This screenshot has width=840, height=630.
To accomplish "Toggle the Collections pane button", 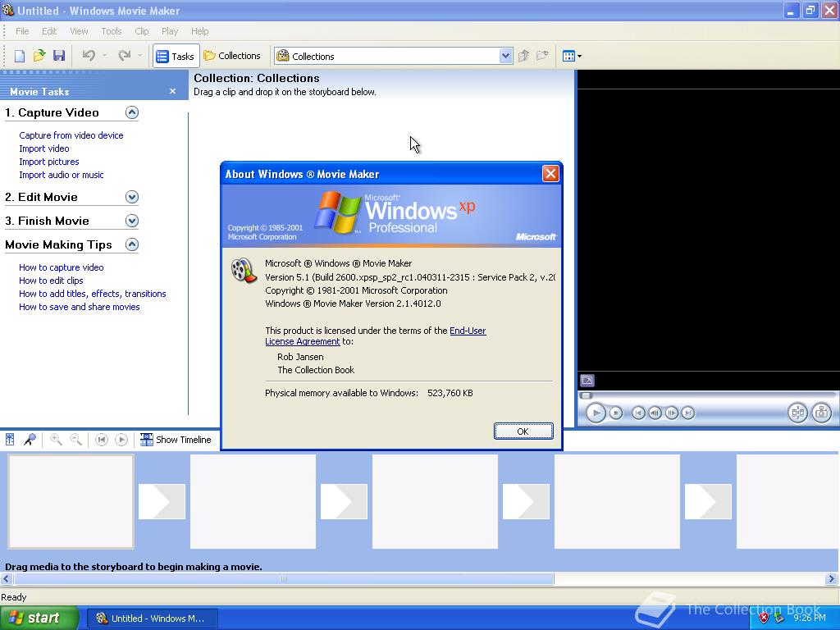I will (x=232, y=56).
